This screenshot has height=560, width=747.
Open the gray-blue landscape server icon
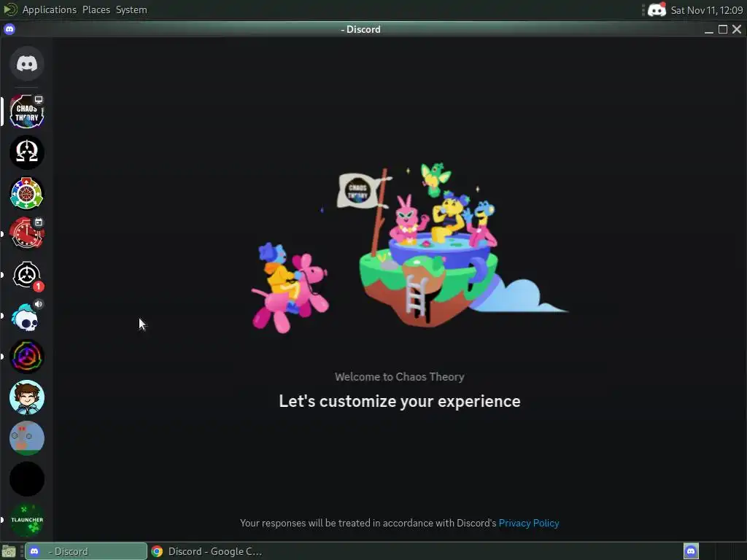coord(27,438)
